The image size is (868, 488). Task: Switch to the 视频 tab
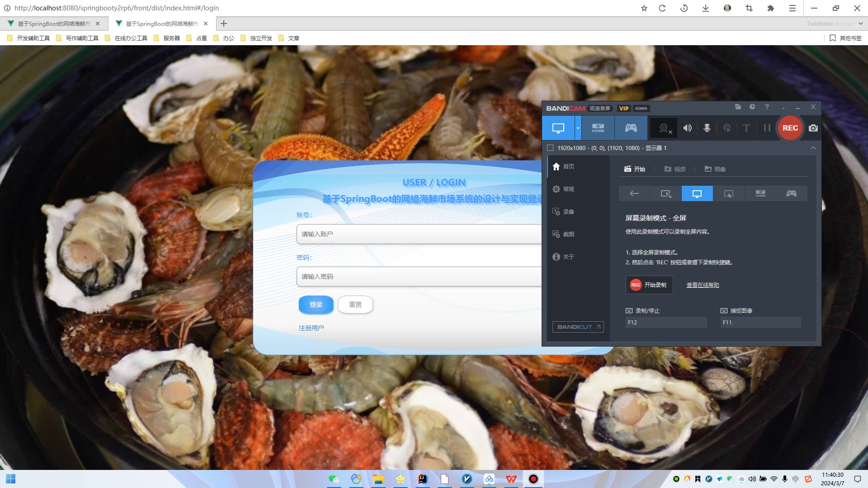coord(675,169)
